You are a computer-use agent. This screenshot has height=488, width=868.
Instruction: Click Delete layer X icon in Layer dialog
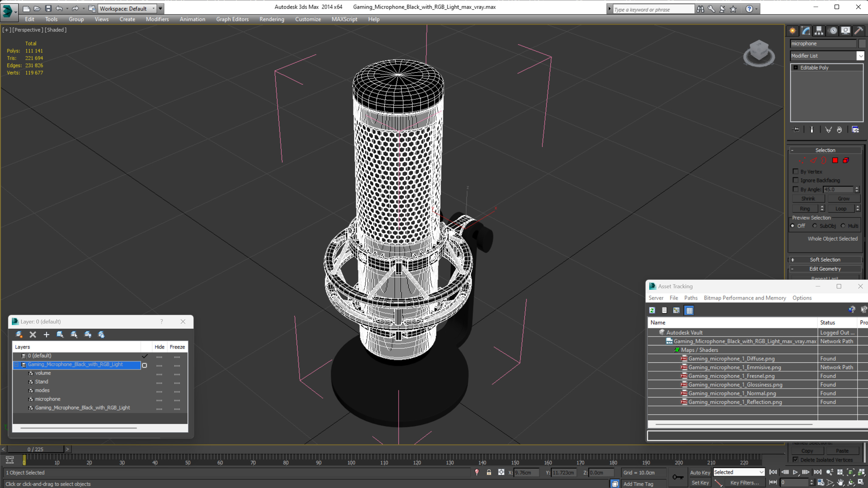(33, 334)
